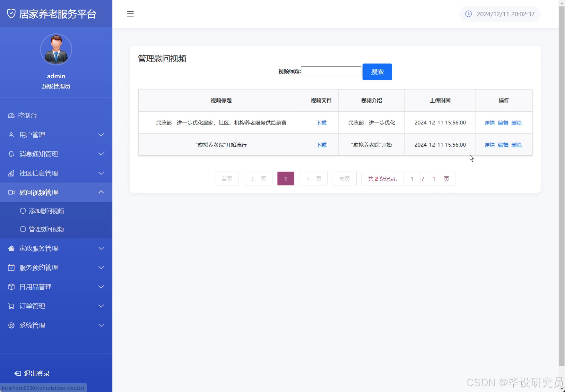Screen dimensions: 565x392
Task: Click title cell “虚拟养老院”开始流行
Action: (221, 145)
